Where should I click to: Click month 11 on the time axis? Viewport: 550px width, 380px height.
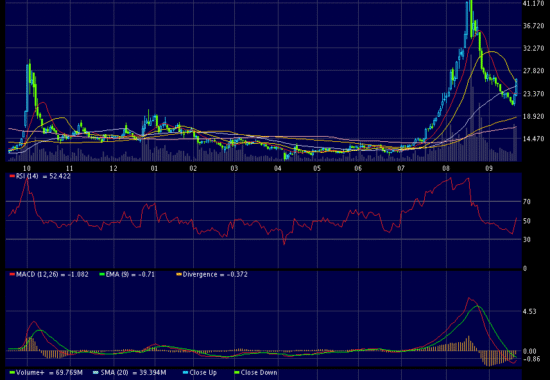[69, 168]
